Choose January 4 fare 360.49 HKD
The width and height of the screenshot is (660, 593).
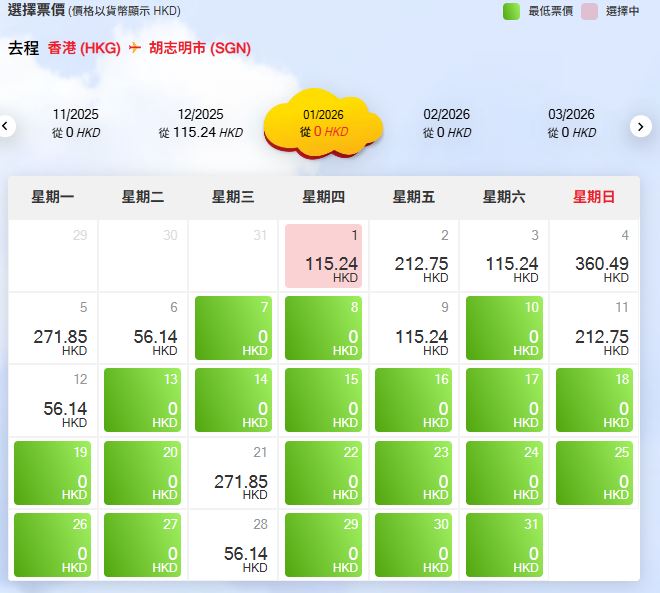pyautogui.click(x=594, y=256)
